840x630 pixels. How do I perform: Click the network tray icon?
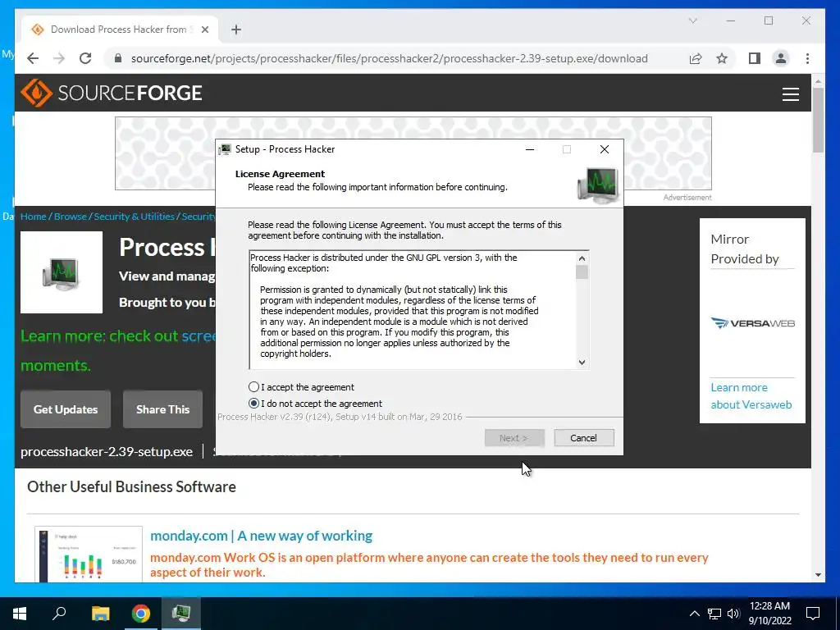714,614
